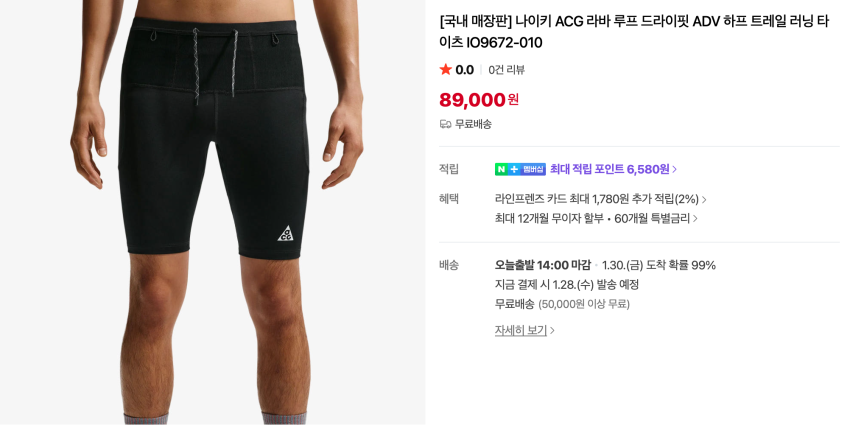Expand the 라인프렌즈 카드 benefit chevron
Viewport: 850px width, 425px height.
(704, 200)
